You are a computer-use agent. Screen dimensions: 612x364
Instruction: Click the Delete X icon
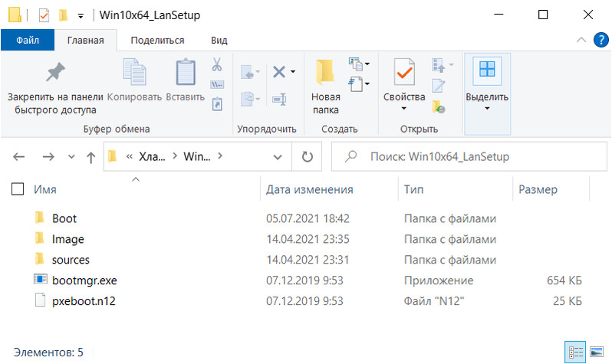coord(279,72)
